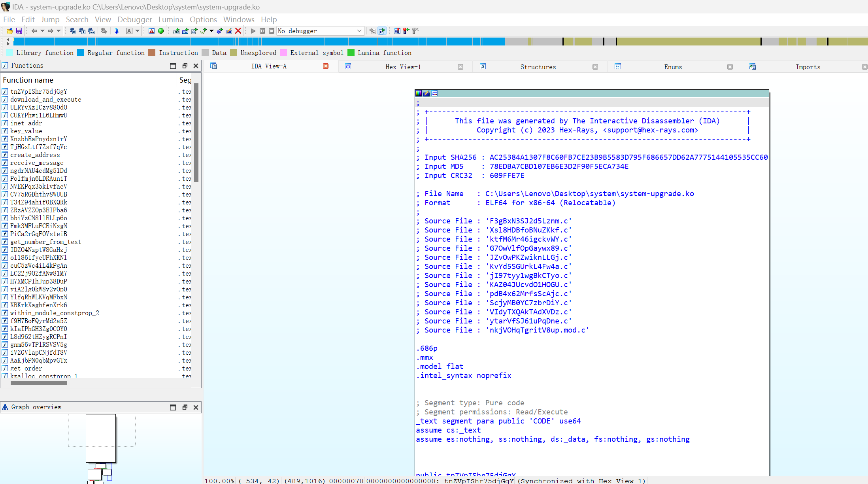The width and height of the screenshot is (868, 484).
Task: Click the green circle toolbar icon
Action: pyautogui.click(x=161, y=31)
